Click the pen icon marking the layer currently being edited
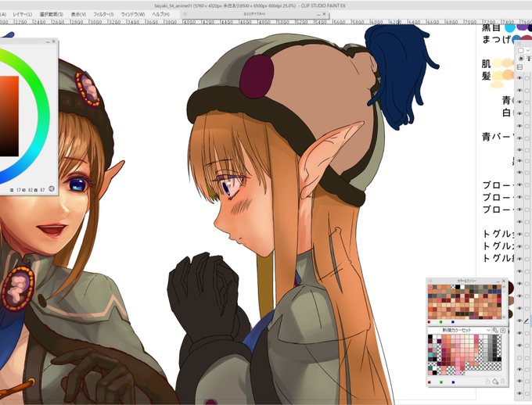 (x=527, y=321)
